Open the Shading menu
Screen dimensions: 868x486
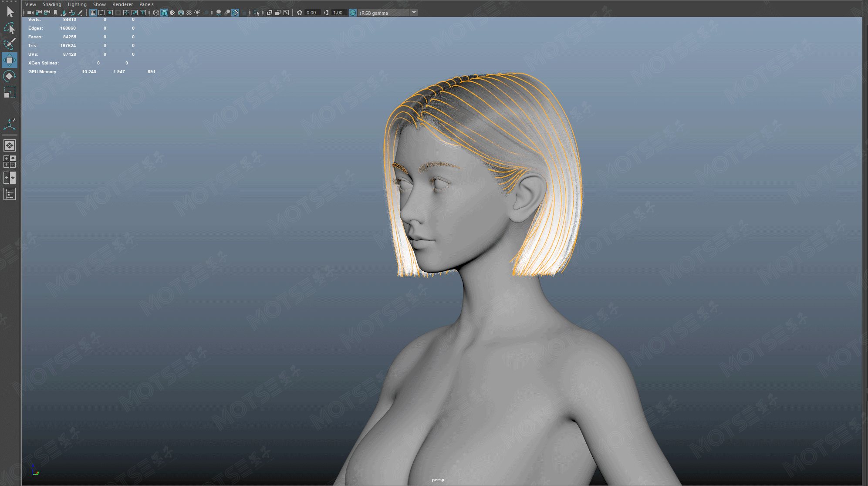(x=52, y=4)
